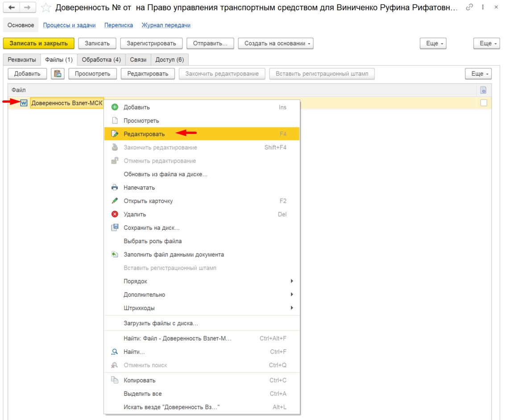Viewport: 505px width, 420px height.
Task: Tick the checkbox in the Доверенность Взлет-МСК row
Action: pyautogui.click(x=484, y=103)
